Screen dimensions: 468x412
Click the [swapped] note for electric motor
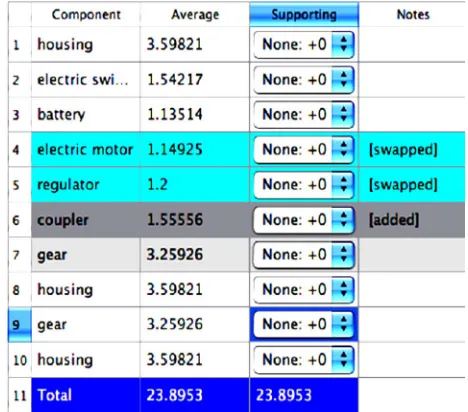click(412, 149)
